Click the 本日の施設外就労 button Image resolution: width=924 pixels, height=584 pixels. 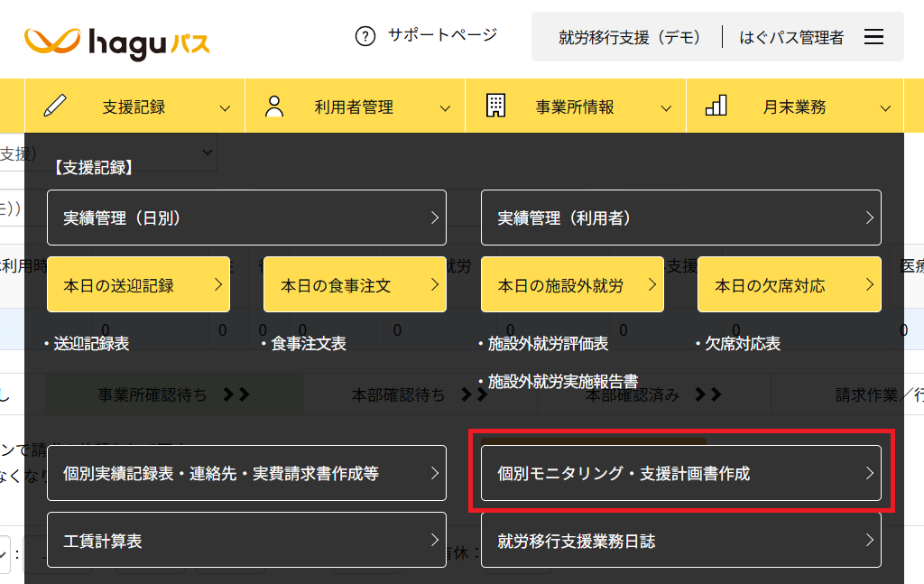click(572, 285)
